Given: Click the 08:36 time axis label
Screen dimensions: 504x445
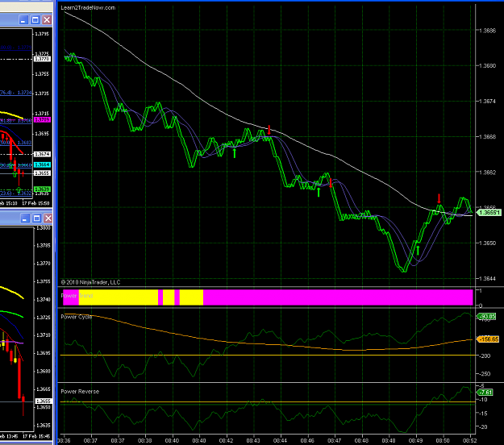Looking at the screenshot, I should click(x=64, y=440).
